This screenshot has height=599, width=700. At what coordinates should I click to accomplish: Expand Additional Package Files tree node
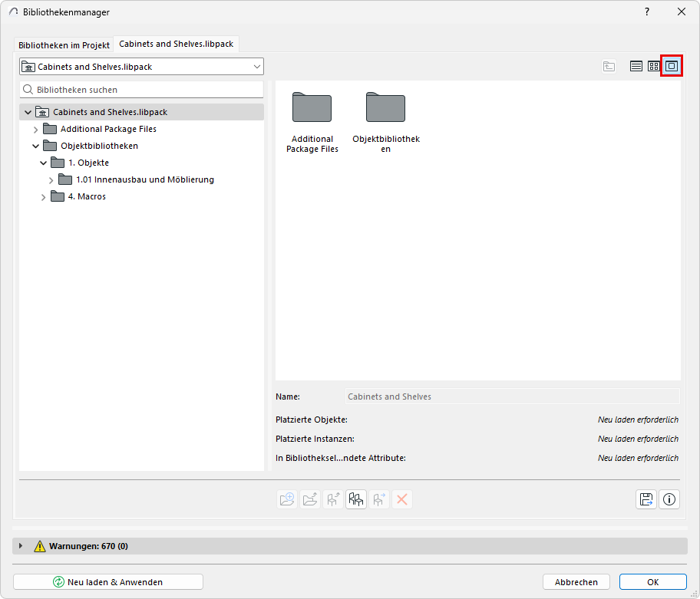click(36, 130)
